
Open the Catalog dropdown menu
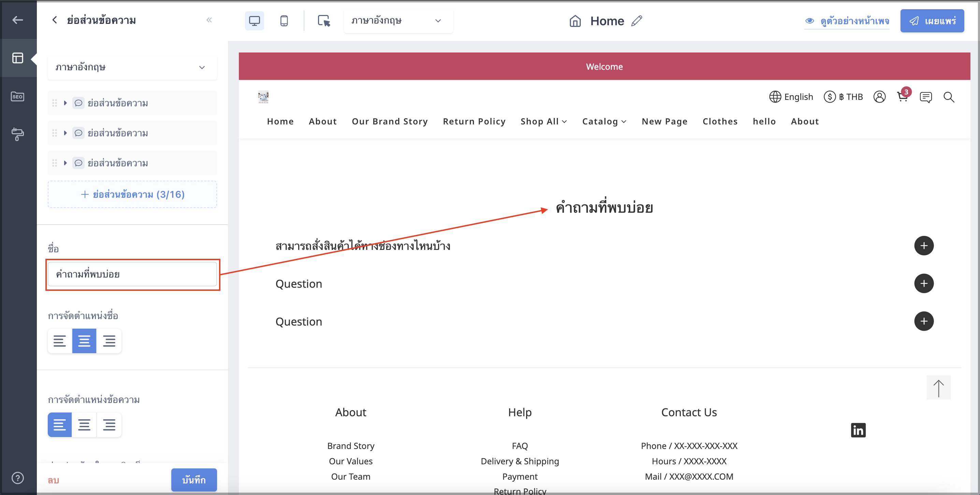point(604,121)
